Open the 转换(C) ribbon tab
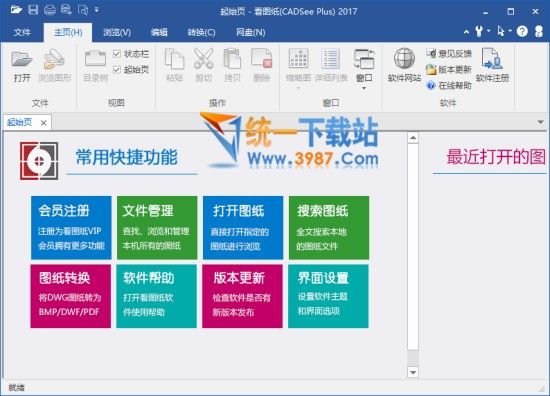This screenshot has height=396, width=550. click(x=201, y=32)
